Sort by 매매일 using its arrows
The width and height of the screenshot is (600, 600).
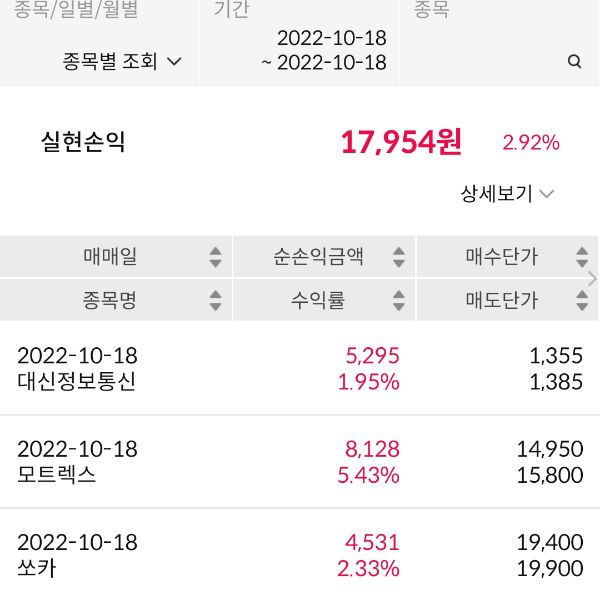215,257
